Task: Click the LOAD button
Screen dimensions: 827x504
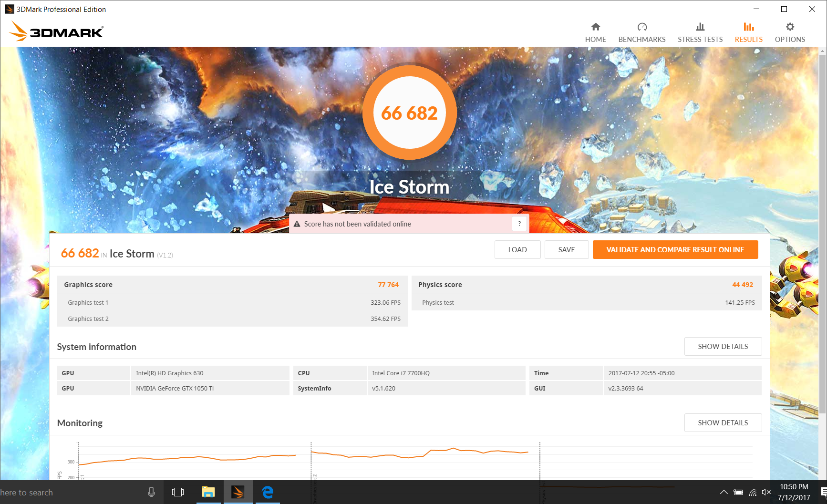Action: 517,250
